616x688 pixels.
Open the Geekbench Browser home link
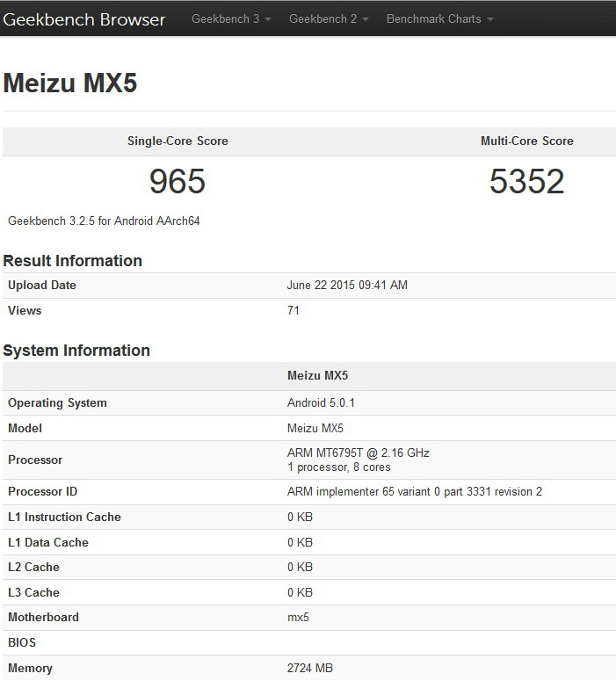84,19
